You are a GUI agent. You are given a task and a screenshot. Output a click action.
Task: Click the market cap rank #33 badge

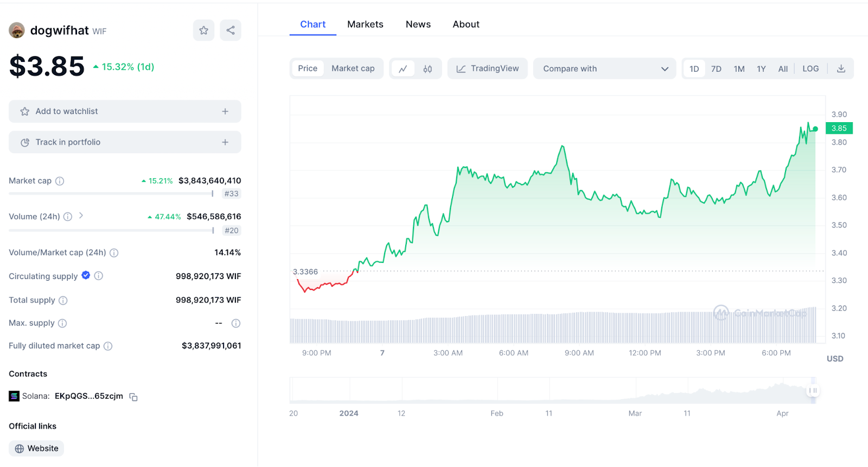tap(231, 194)
